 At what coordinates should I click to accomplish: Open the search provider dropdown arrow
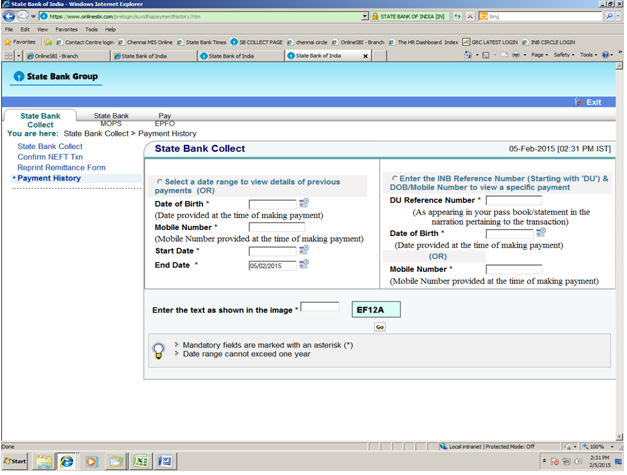619,16
